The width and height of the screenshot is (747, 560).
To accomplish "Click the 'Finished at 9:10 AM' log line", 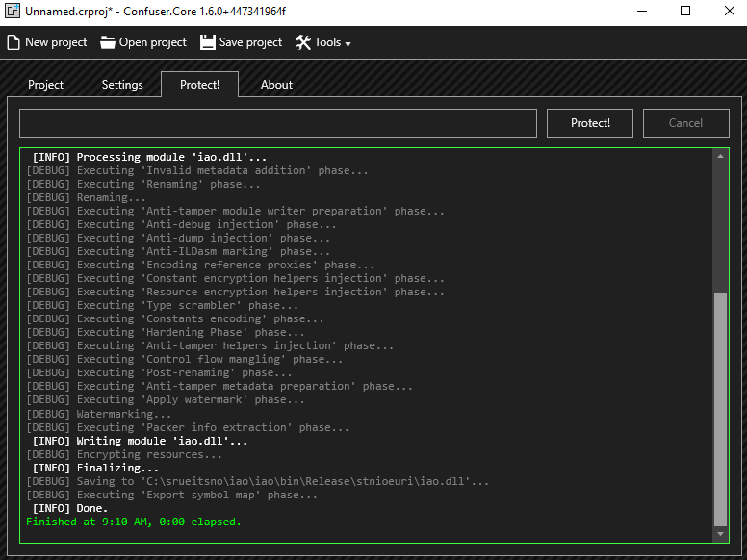I will click(134, 522).
